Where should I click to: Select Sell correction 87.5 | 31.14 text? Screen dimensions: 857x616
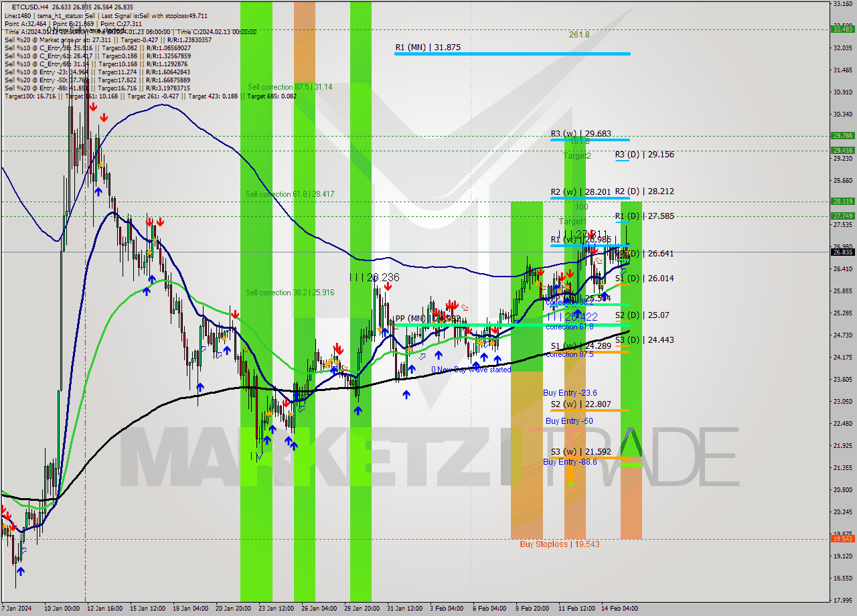[290, 87]
